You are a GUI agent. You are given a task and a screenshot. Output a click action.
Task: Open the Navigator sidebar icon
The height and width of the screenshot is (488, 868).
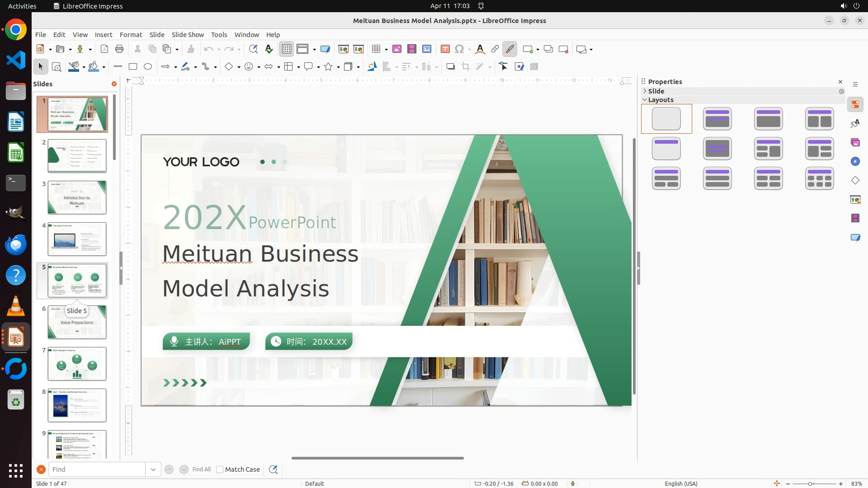[x=855, y=162]
